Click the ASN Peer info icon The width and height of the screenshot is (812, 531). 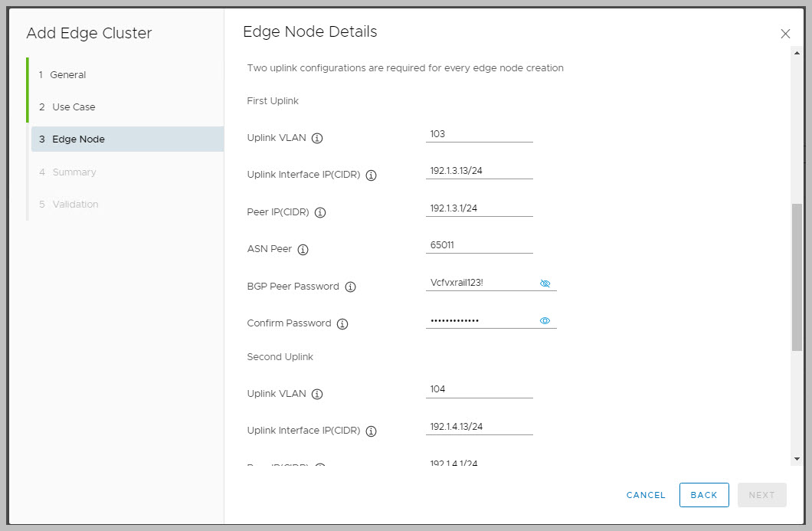pos(303,250)
